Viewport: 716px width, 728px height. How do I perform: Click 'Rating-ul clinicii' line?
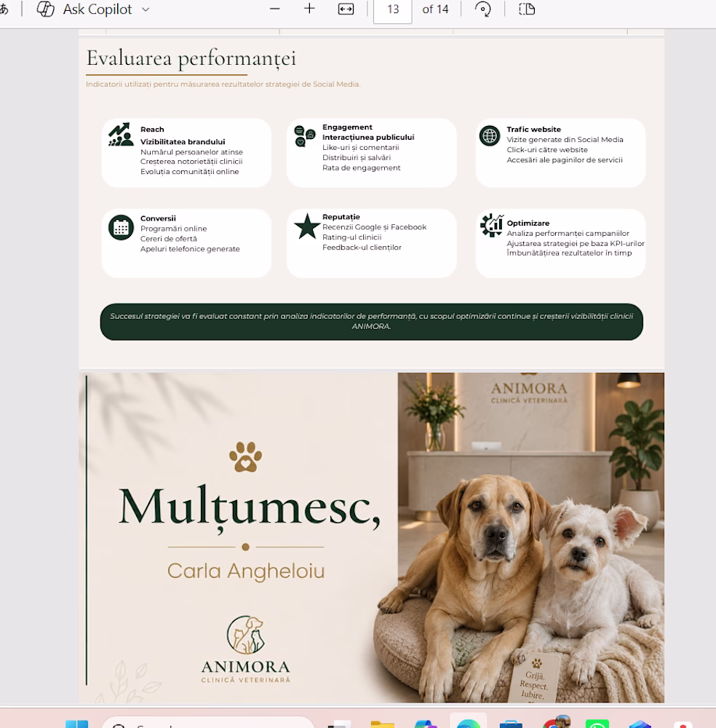352,237
